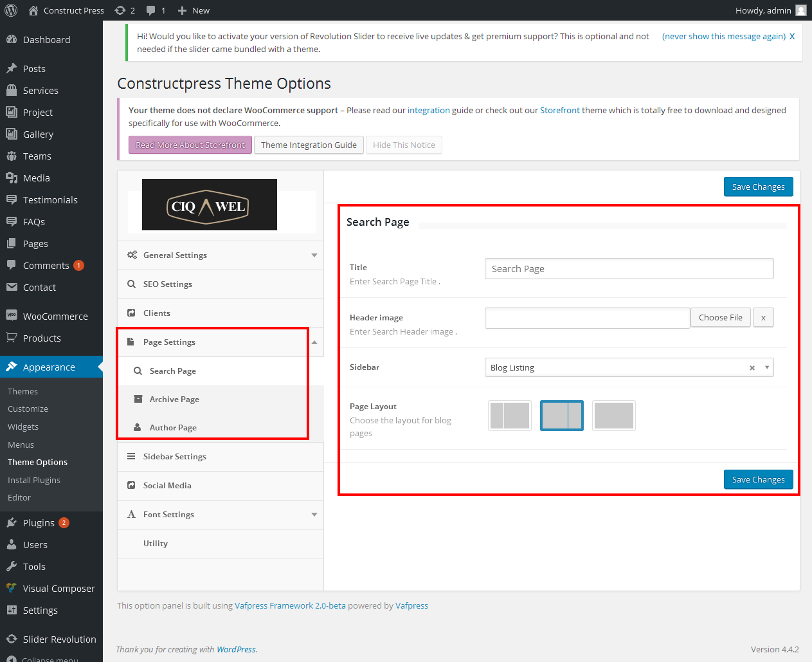This screenshot has height=662, width=812.
Task: Open the comments bubble icon in admin bar
Action: point(150,10)
